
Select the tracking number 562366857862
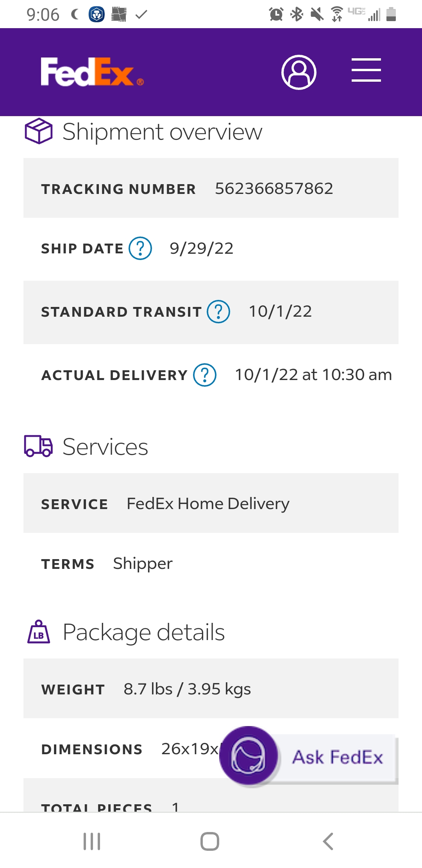tap(274, 189)
